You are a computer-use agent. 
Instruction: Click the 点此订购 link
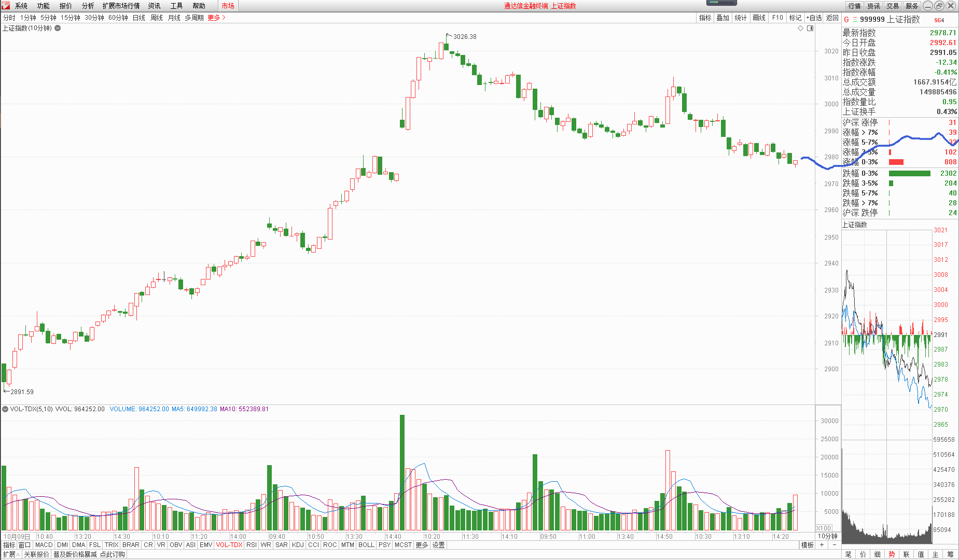pos(113,554)
